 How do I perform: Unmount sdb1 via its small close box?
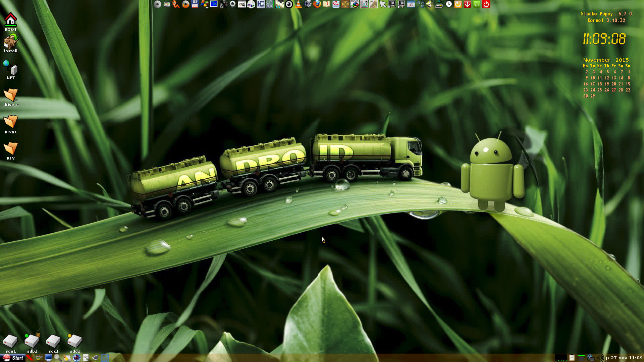coord(39,335)
